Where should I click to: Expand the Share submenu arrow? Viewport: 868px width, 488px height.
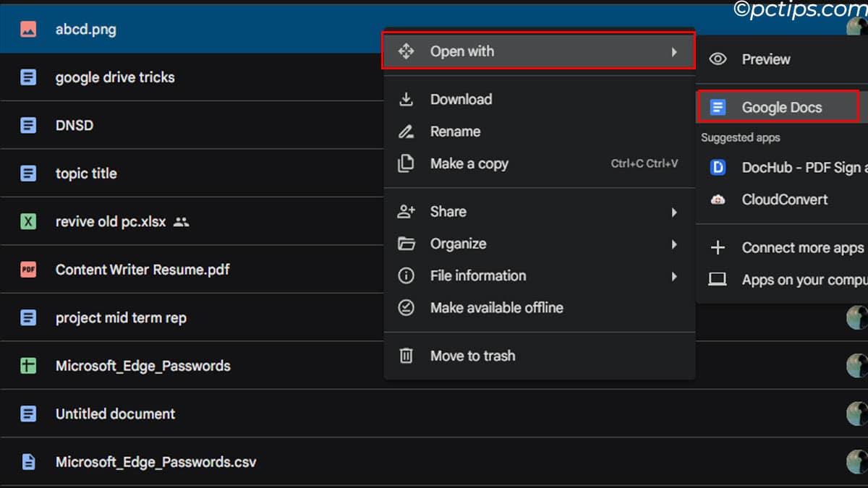[673, 212]
